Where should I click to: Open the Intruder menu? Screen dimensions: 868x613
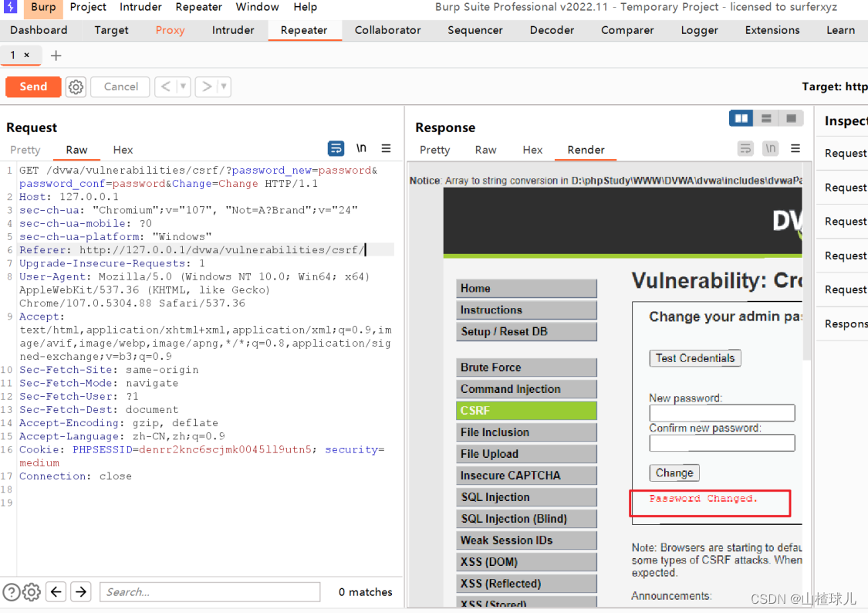tap(140, 7)
